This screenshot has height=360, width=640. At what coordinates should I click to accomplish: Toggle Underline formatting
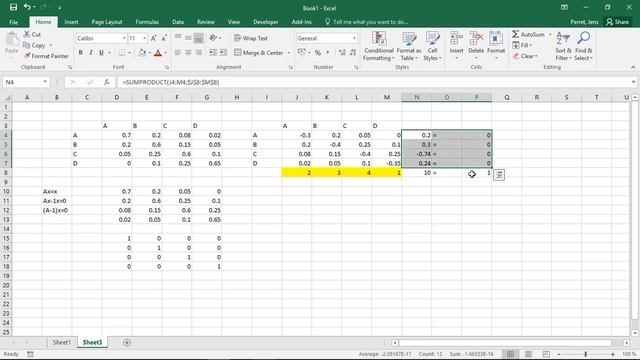click(101, 53)
